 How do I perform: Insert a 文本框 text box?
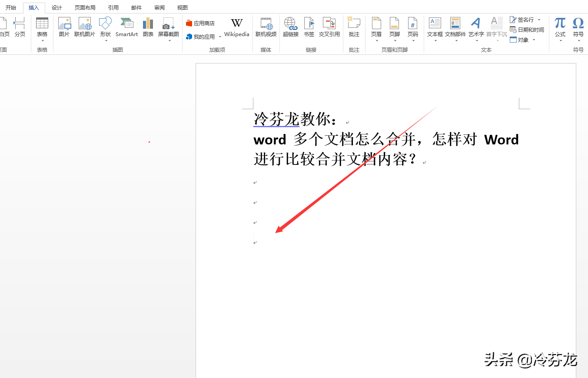[x=435, y=30]
